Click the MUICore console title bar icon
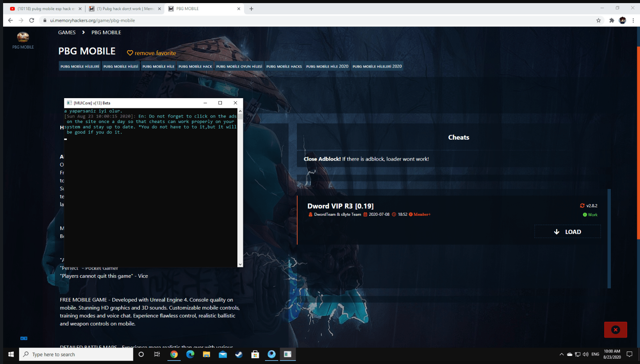640x364 pixels. 69,103
